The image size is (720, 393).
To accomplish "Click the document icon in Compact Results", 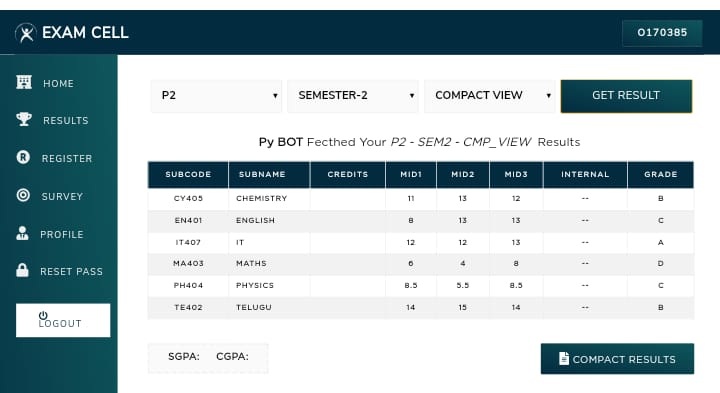I will coord(564,359).
